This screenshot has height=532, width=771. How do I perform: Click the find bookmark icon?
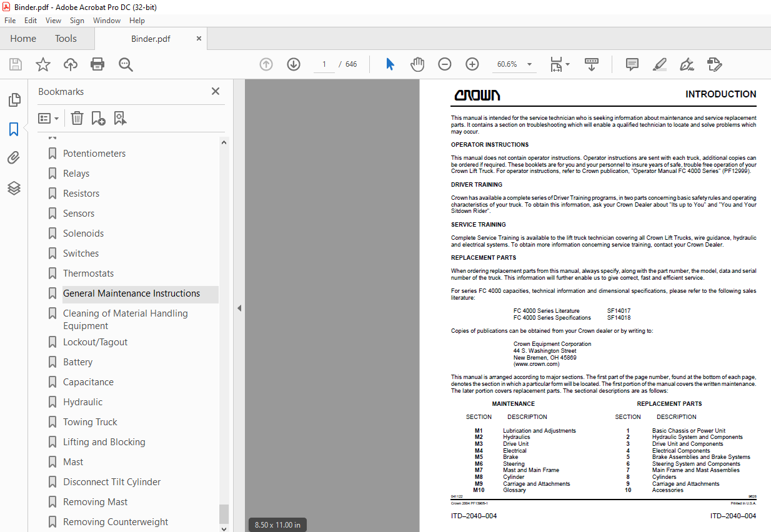pyautogui.click(x=120, y=118)
